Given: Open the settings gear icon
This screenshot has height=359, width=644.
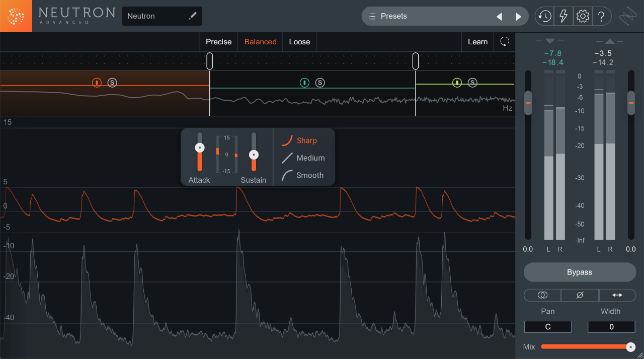Looking at the screenshot, I should pos(583,16).
